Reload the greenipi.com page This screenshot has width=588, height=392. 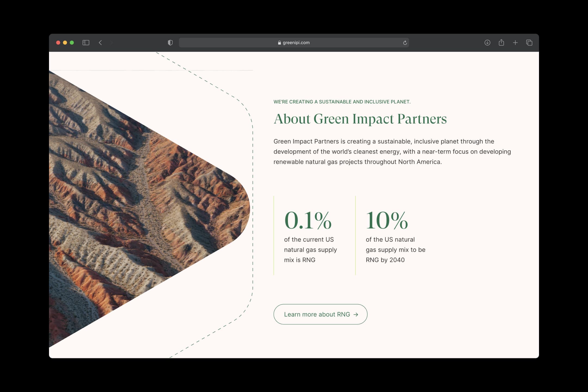[405, 43]
